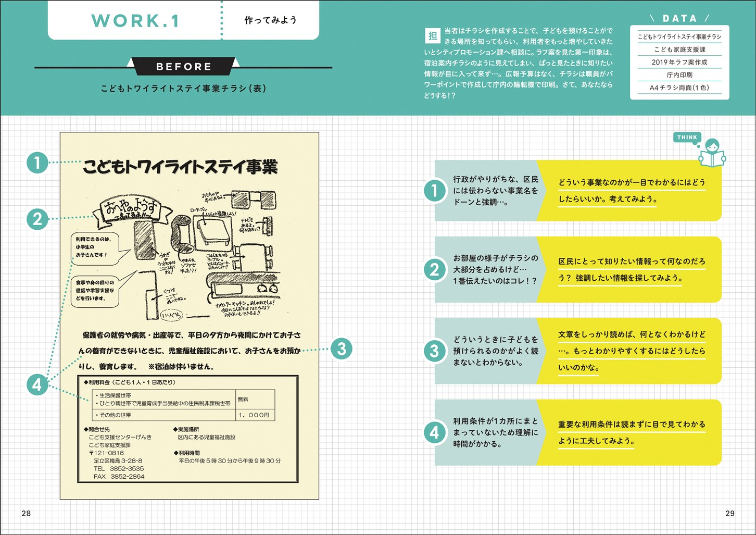Viewport: 756px width, 535px height.
Task: Click the reading person THINK icon
Action: coord(712,153)
